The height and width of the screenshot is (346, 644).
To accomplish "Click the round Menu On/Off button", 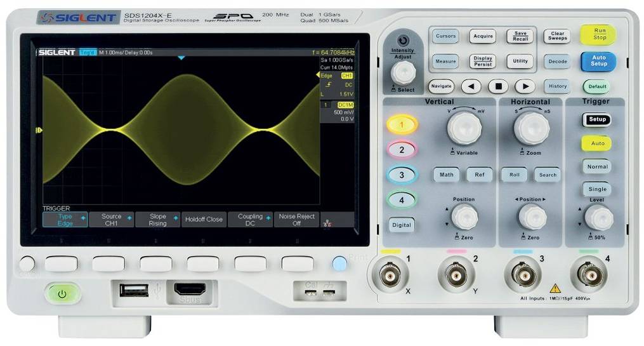I will point(27,263).
